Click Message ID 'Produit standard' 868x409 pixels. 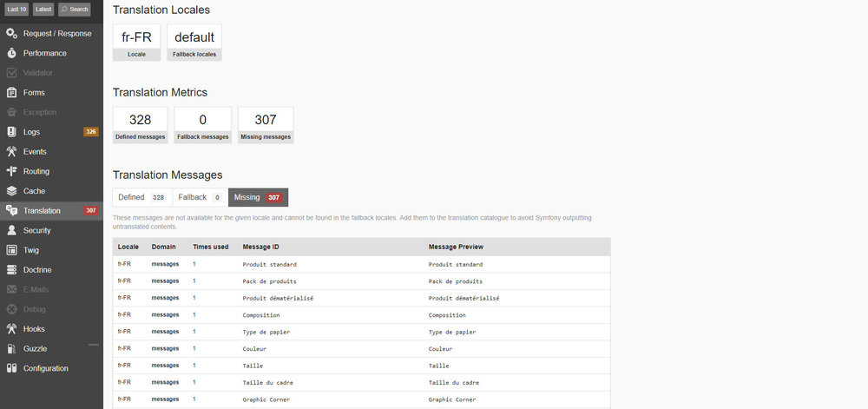(270, 265)
